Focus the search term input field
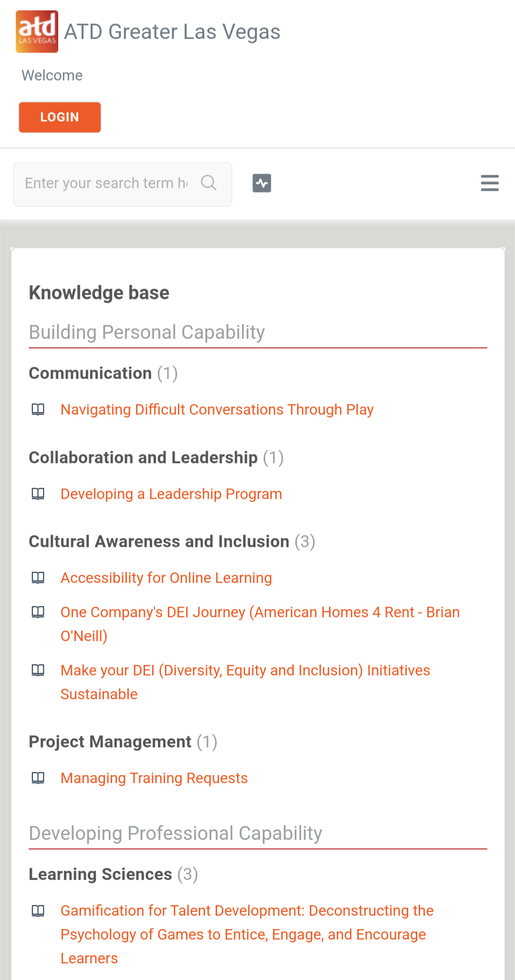This screenshot has width=515, height=980. pos(106,183)
